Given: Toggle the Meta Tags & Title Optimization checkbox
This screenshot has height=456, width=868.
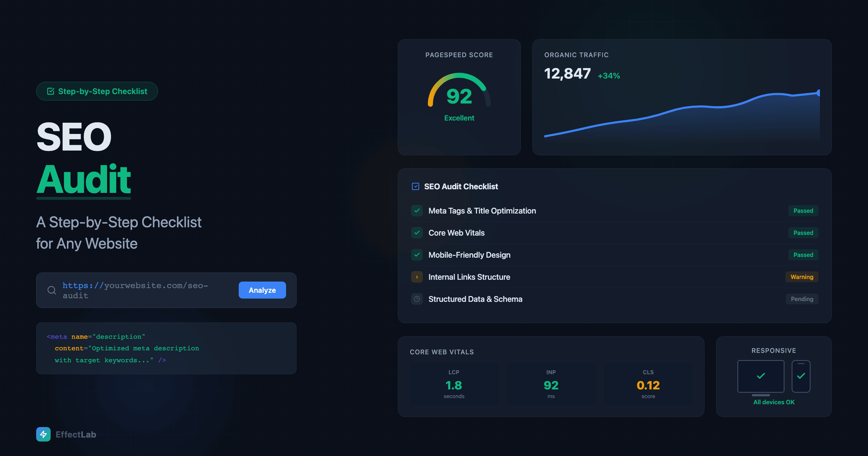Looking at the screenshot, I should (417, 211).
